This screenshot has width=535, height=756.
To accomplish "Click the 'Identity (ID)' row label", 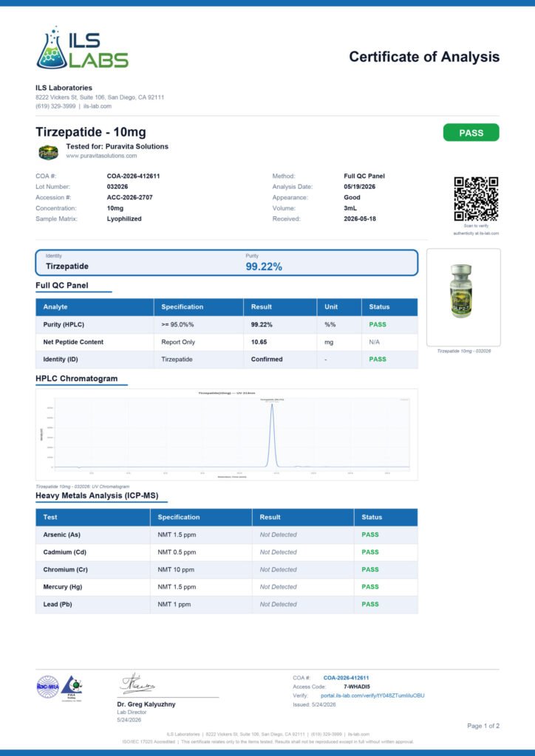I will [x=61, y=360].
